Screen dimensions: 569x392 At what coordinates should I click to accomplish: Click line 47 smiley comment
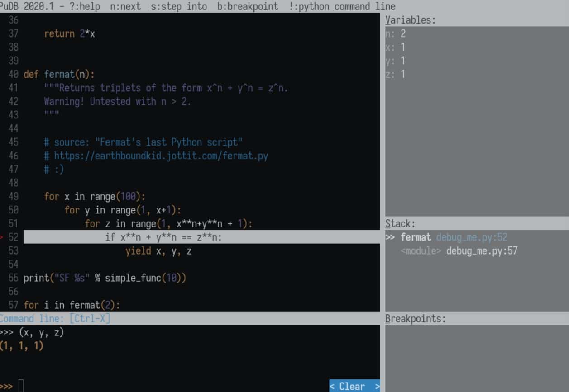pos(54,169)
